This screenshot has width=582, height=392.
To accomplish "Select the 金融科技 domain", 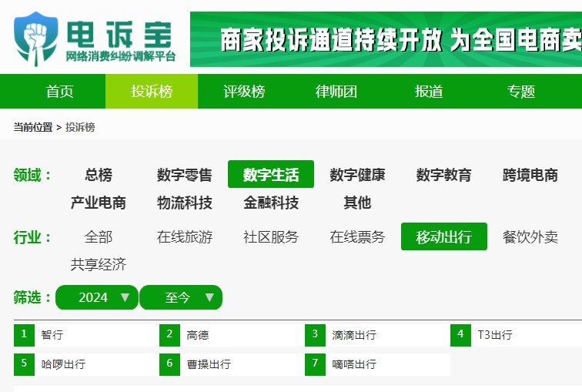I will point(271,203).
